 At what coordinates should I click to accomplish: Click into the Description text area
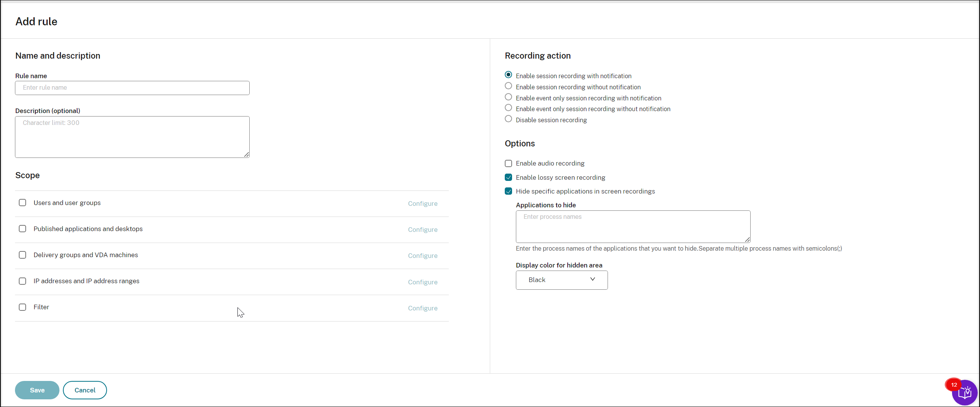(x=132, y=137)
